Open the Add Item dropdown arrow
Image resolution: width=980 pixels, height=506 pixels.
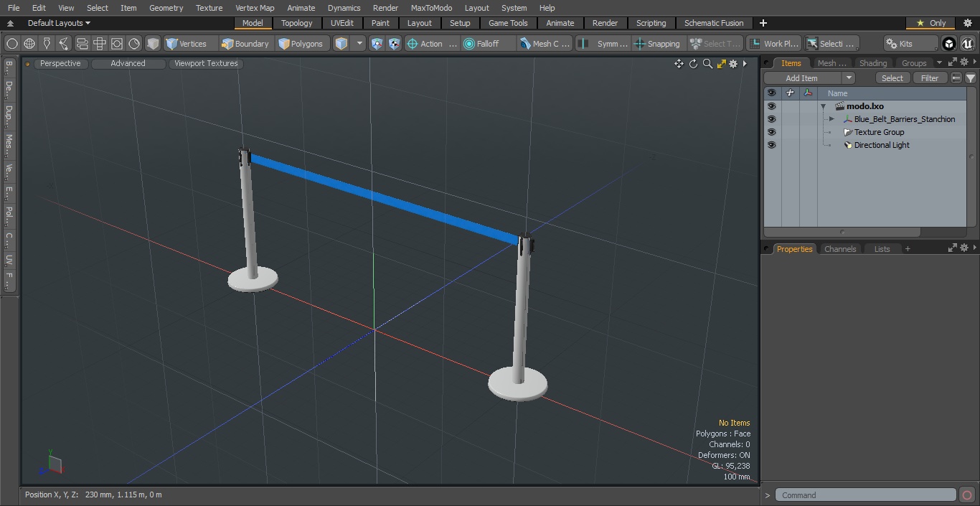(x=849, y=78)
